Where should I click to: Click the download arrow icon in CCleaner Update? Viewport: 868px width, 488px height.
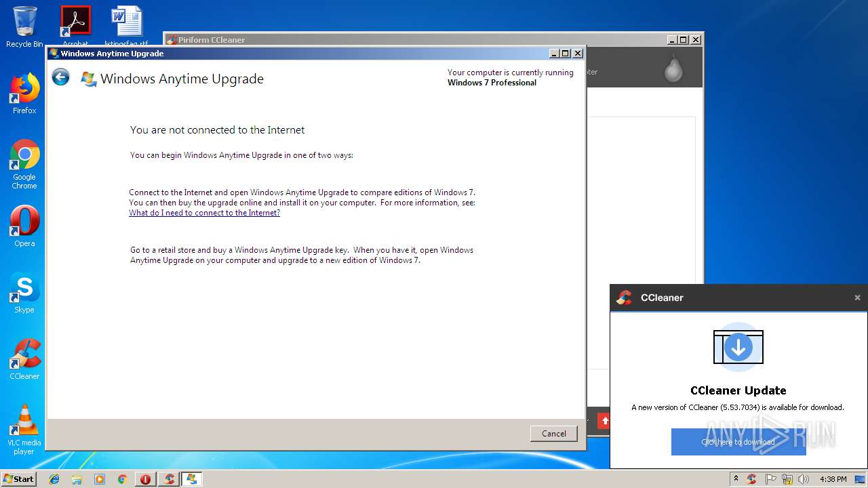click(x=738, y=347)
